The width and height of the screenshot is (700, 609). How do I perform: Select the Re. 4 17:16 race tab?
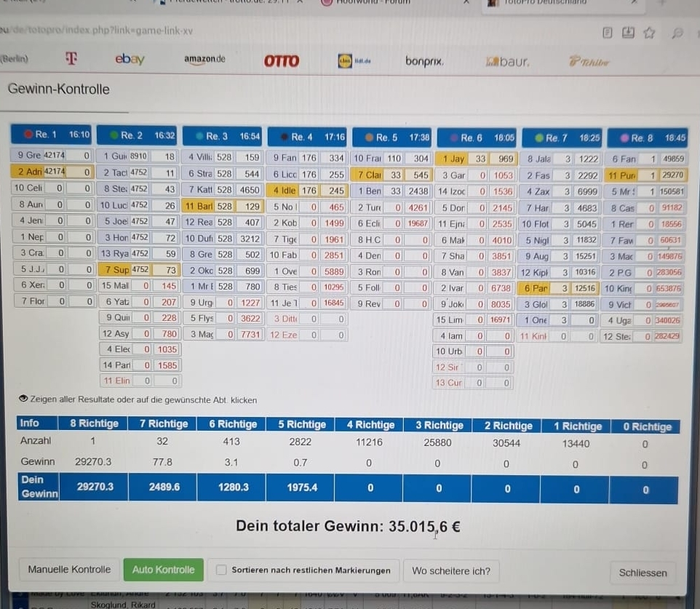point(307,137)
